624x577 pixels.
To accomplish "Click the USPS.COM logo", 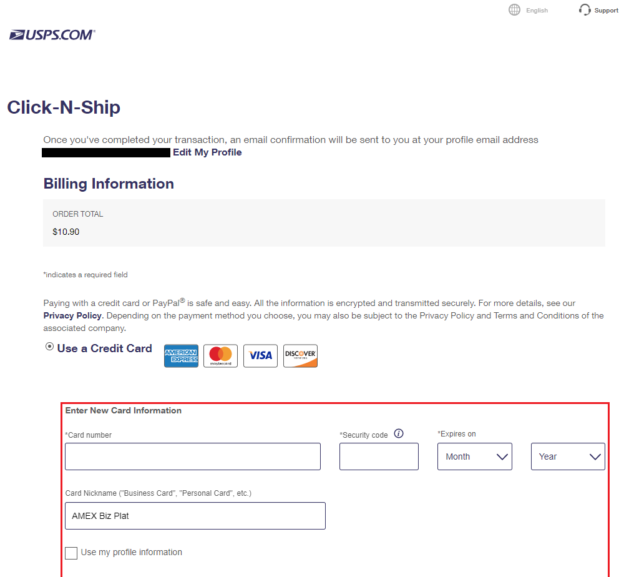I will click(52, 35).
